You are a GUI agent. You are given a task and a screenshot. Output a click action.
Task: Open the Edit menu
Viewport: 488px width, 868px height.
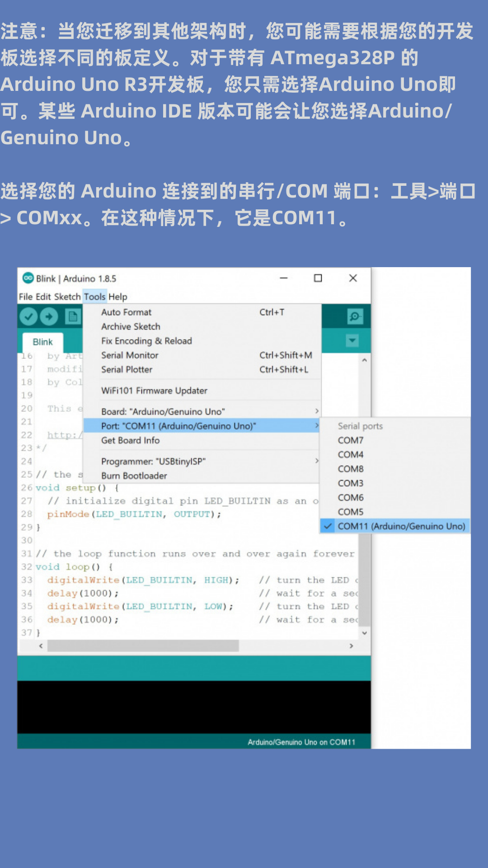[43, 297]
